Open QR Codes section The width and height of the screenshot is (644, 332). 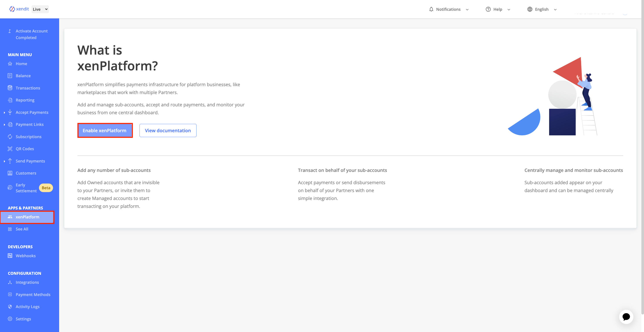click(x=25, y=148)
